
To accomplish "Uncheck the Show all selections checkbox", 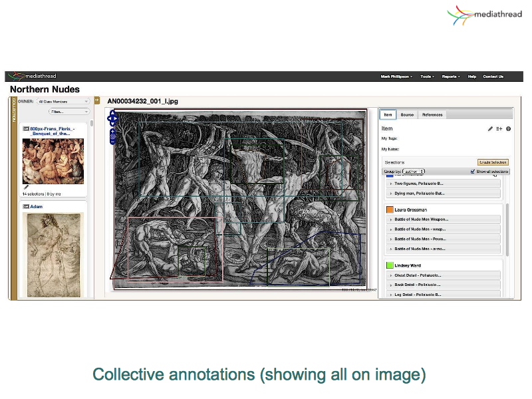I will (x=473, y=172).
